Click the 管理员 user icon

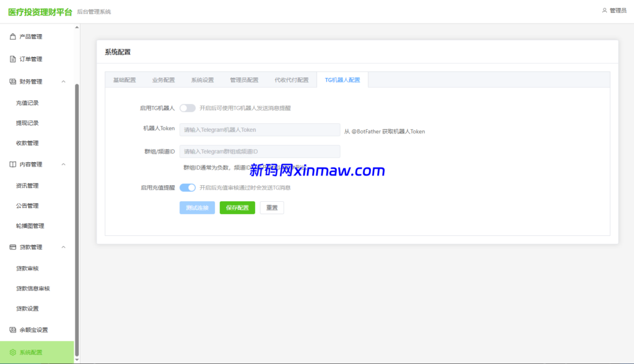[604, 11]
